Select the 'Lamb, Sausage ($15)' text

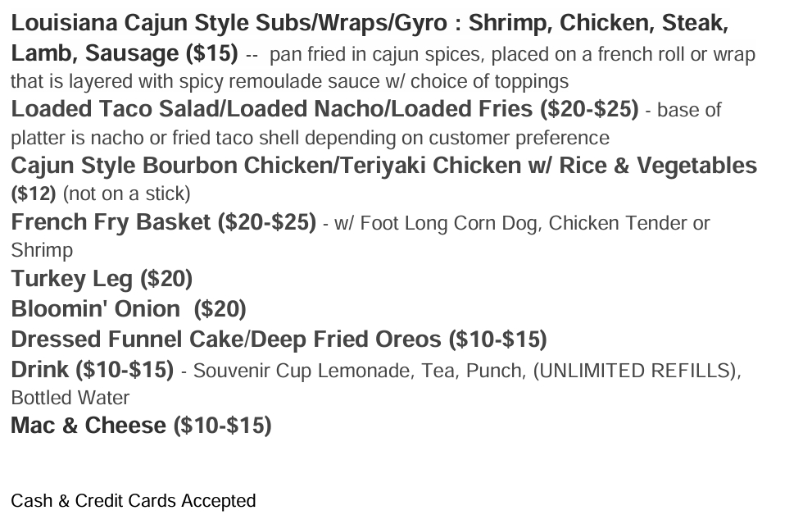tap(125, 53)
